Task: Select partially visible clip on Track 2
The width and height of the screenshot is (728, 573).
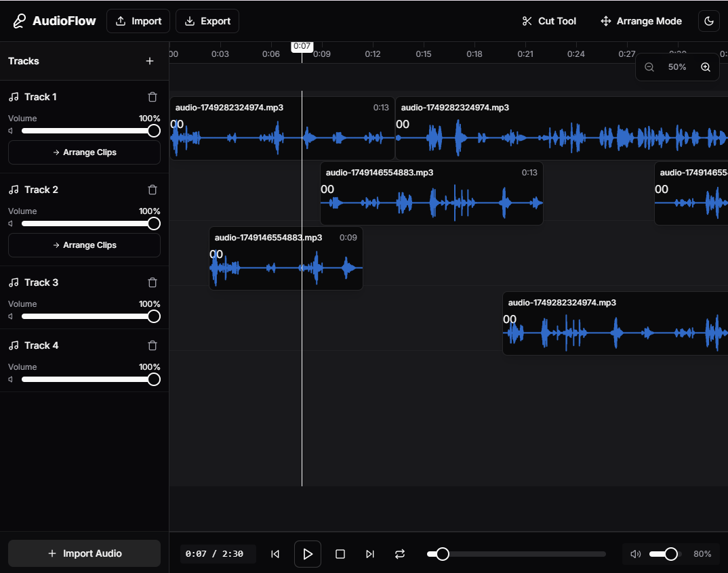Action: tap(691, 194)
